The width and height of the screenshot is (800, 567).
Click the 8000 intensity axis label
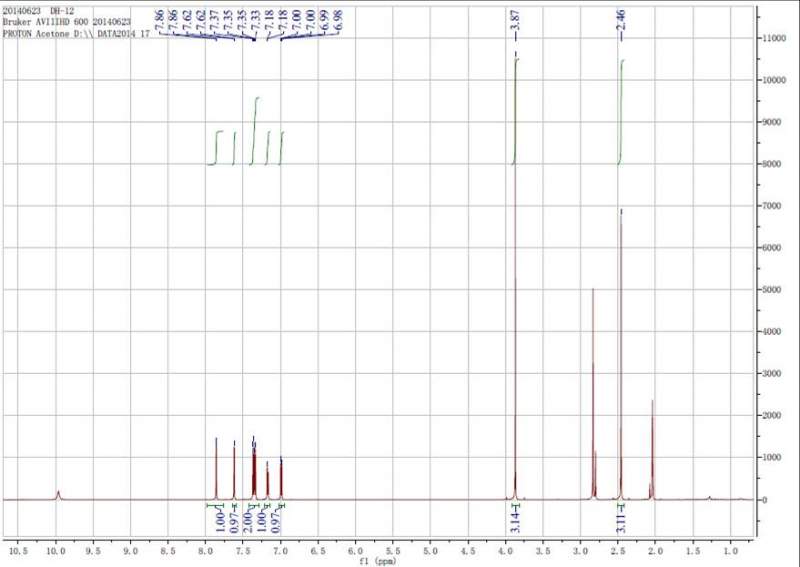772,164
